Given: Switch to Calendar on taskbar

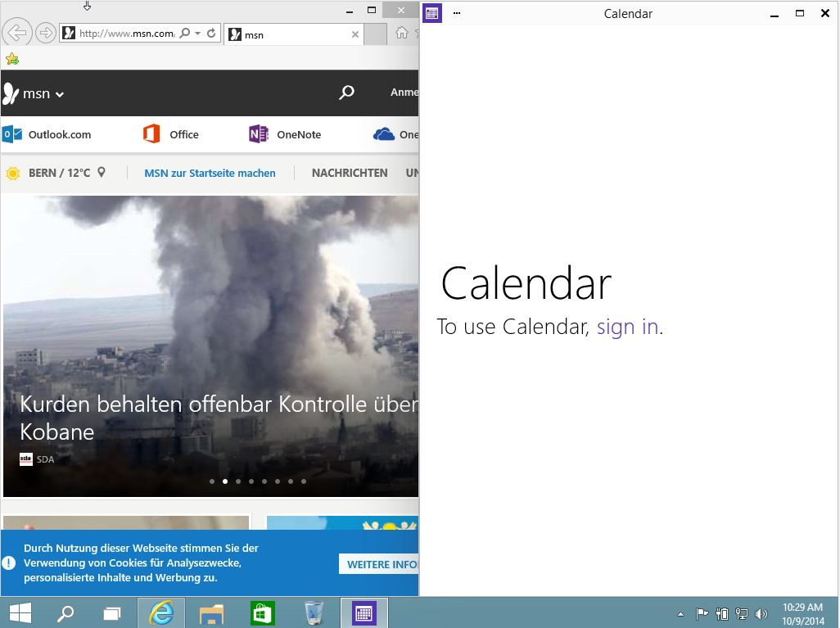Looking at the screenshot, I should click(x=364, y=612).
